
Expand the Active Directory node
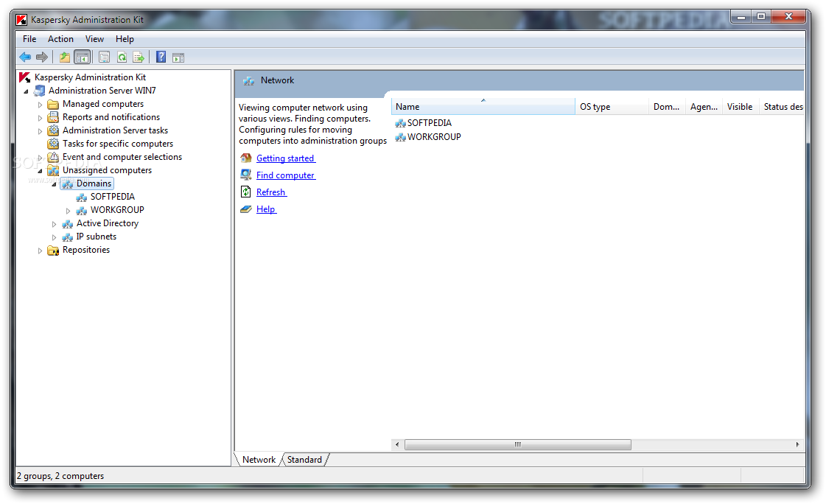click(54, 224)
